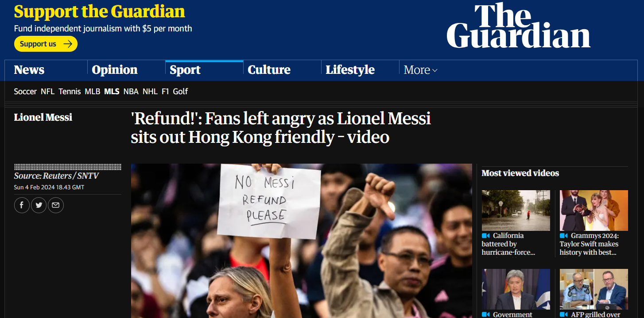Select the Sport section tab
Image resolution: width=644 pixels, height=318 pixels.
pos(185,70)
